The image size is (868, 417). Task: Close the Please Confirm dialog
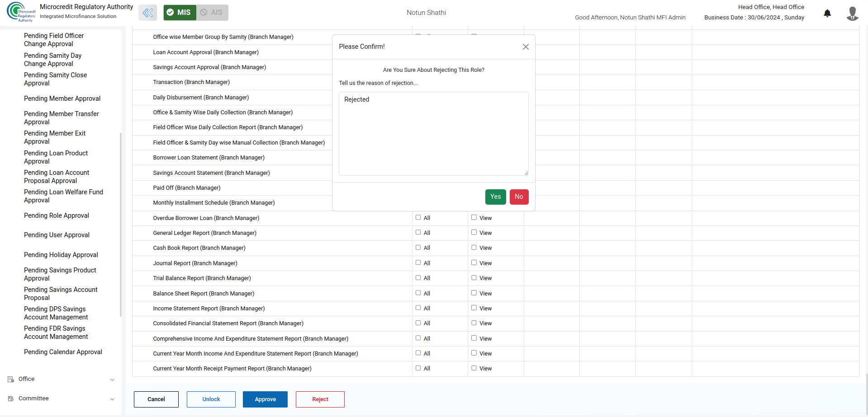(x=525, y=47)
